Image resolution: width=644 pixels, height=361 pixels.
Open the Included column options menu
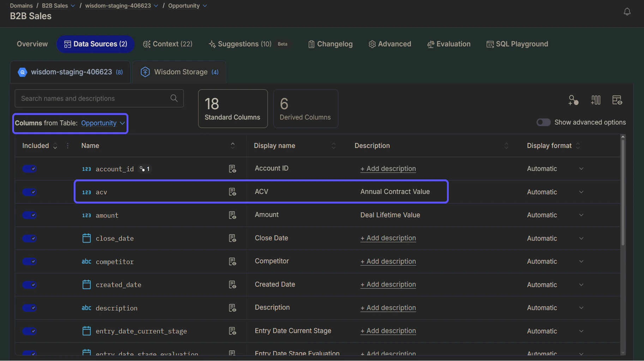68,146
